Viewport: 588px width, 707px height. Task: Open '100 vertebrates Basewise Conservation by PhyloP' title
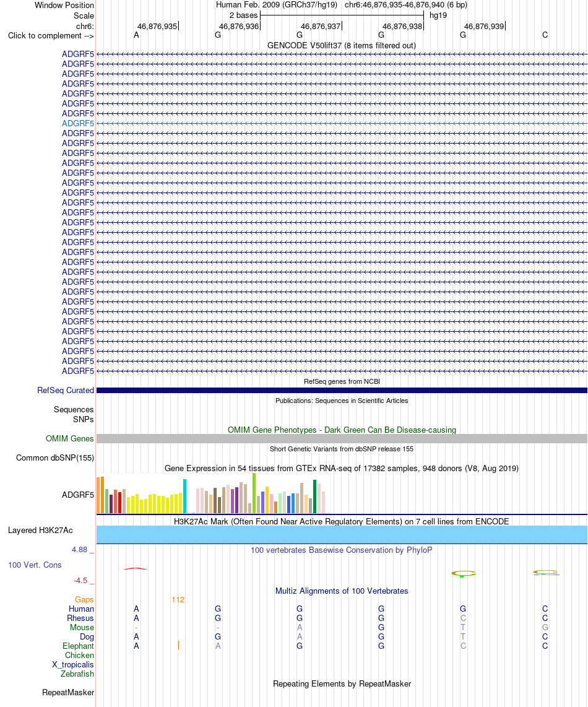click(341, 550)
